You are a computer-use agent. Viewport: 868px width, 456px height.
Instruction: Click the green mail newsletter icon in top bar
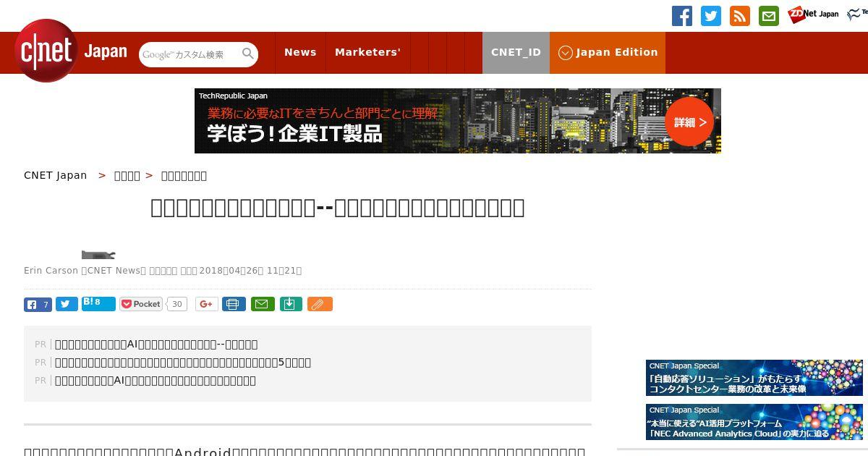769,16
